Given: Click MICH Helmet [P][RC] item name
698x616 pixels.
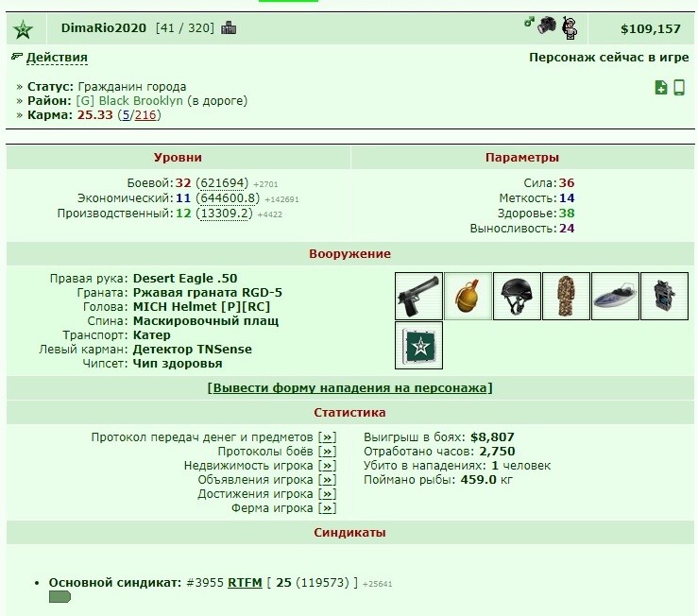Looking at the screenshot, I should [201, 307].
